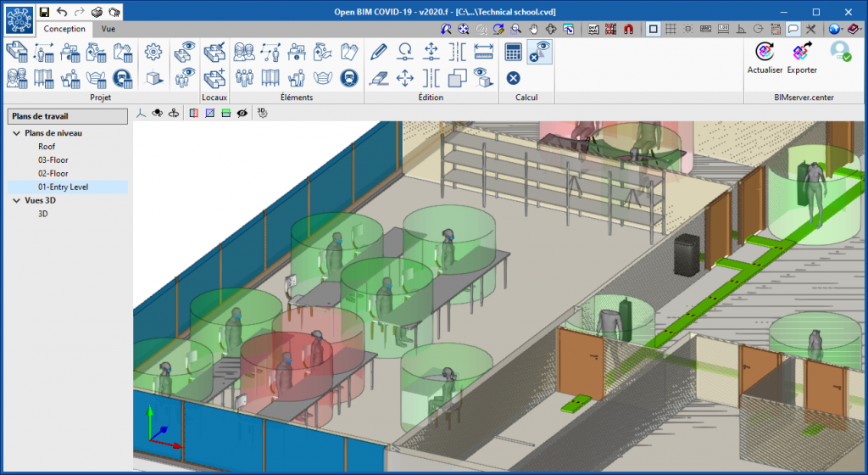The height and width of the screenshot is (475, 868).
Task: Click the protective gloves element icon
Action: (x=348, y=52)
